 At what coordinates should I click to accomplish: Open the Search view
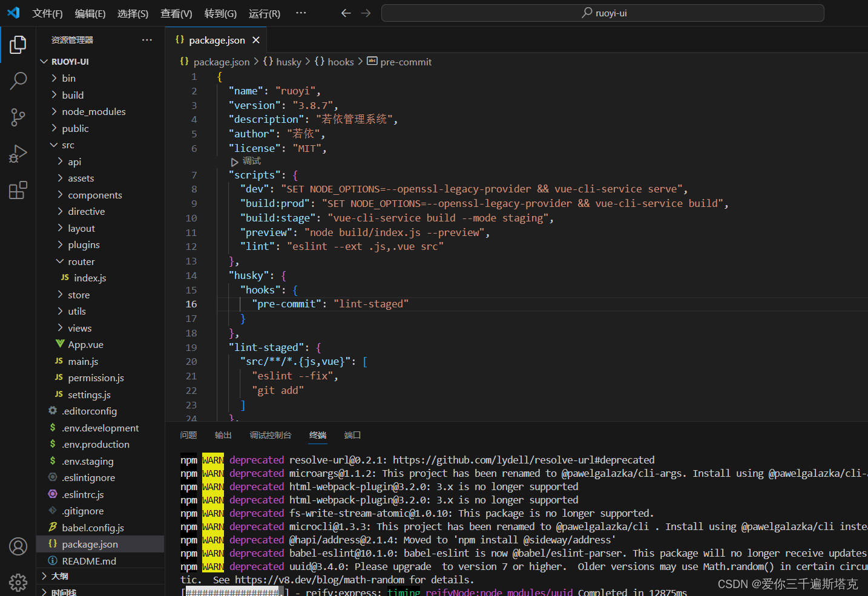[18, 80]
